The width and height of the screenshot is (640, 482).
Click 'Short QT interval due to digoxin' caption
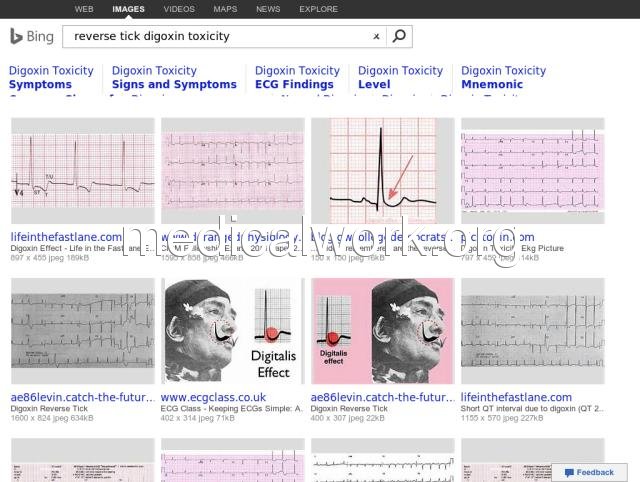coord(532,409)
